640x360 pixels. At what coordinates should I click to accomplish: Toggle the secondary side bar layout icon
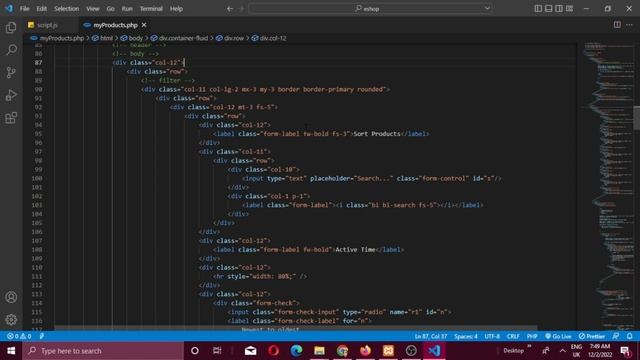click(559, 9)
